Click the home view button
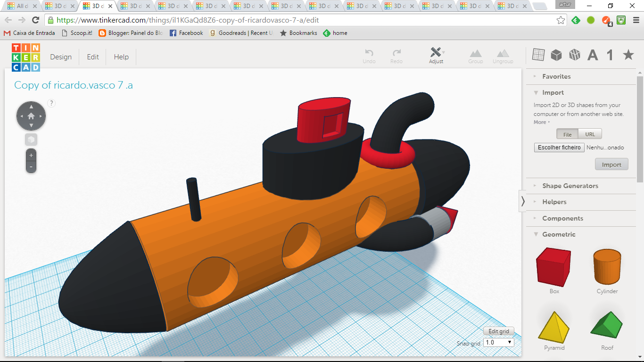 click(x=31, y=116)
